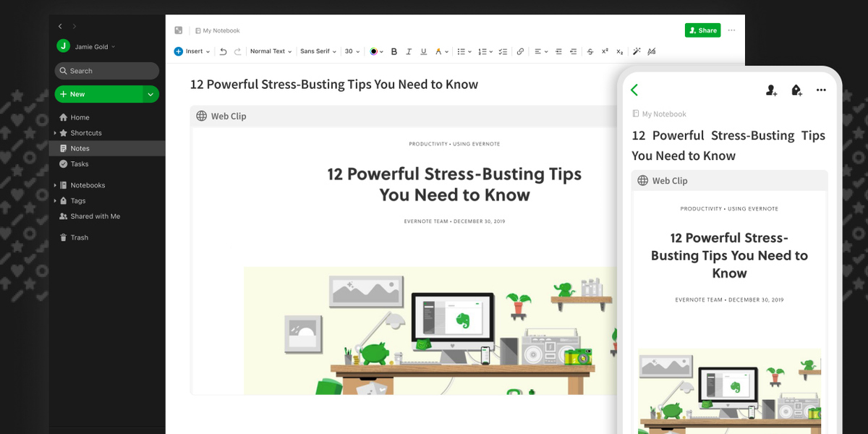
Task: Click the green New button
Action: (98, 94)
